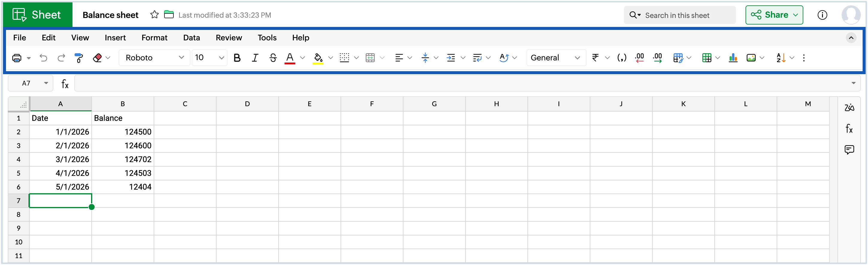Click the Search in this sheet field
Screen dimensions: 868x265
[680, 15]
